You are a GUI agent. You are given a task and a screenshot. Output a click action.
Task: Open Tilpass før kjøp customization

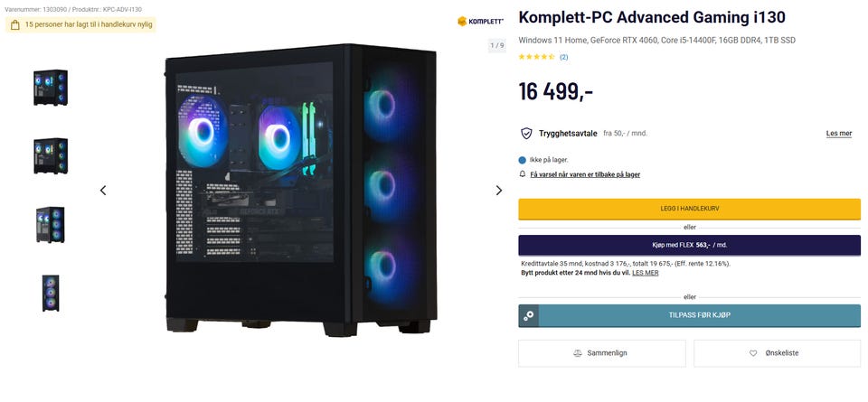[x=689, y=316]
